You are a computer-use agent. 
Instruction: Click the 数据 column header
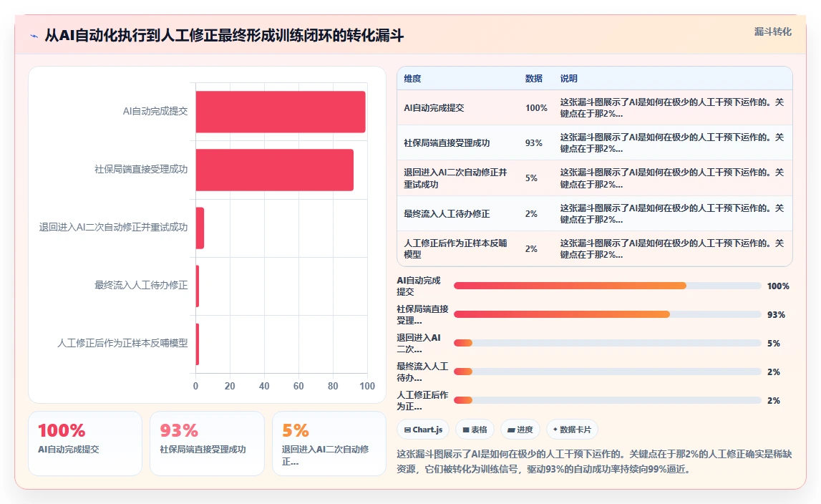(x=533, y=79)
